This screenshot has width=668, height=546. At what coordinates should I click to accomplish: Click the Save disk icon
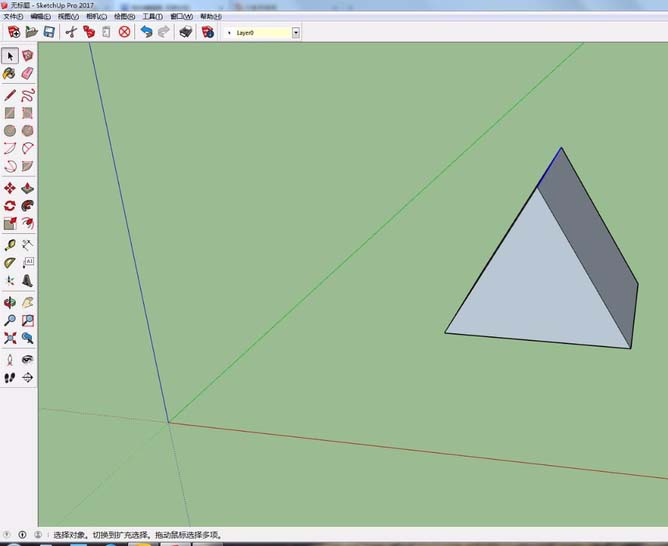pos(47,32)
